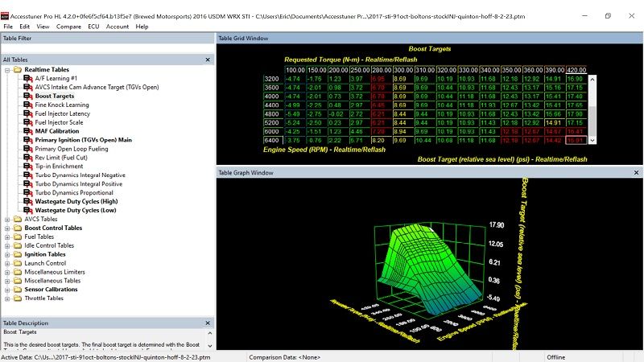Select the 300.00 torque column header

(403, 70)
